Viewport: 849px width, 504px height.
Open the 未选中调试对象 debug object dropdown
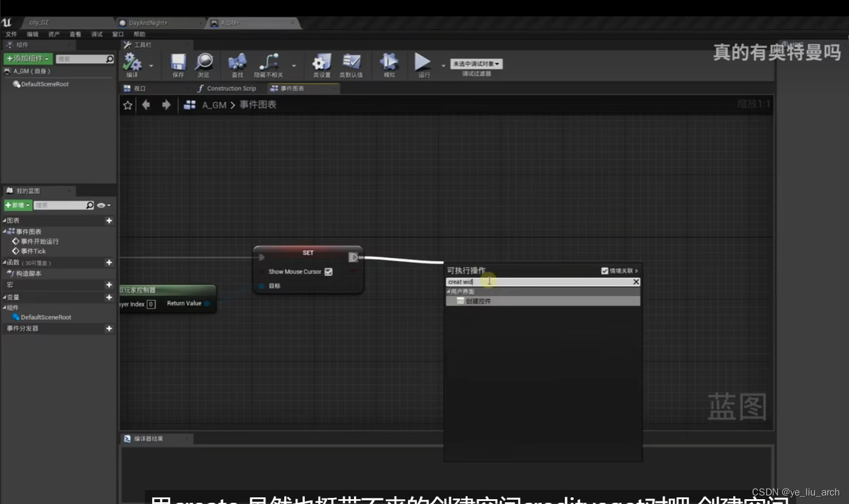[476, 64]
